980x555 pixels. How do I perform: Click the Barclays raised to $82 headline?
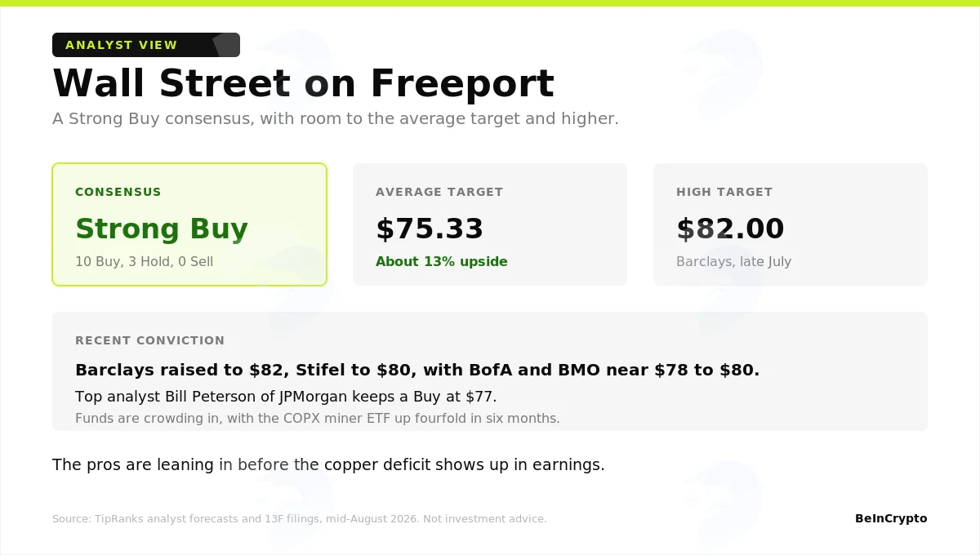pyautogui.click(x=417, y=370)
